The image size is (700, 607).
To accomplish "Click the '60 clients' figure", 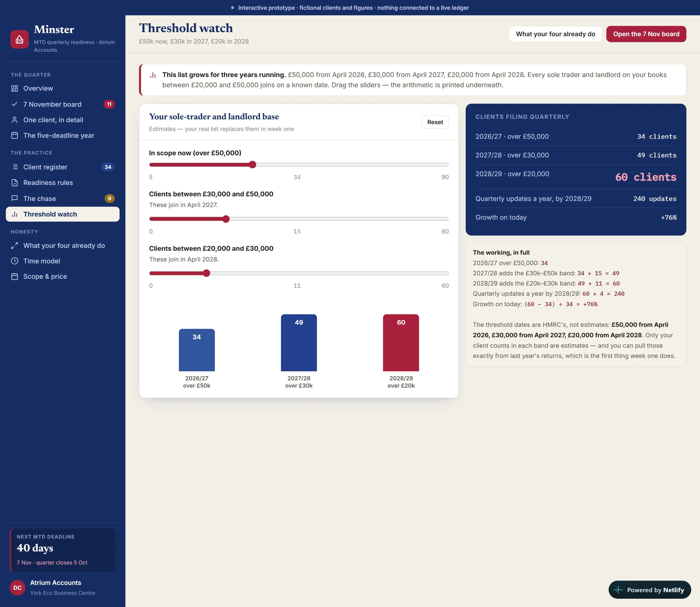I will tap(646, 177).
